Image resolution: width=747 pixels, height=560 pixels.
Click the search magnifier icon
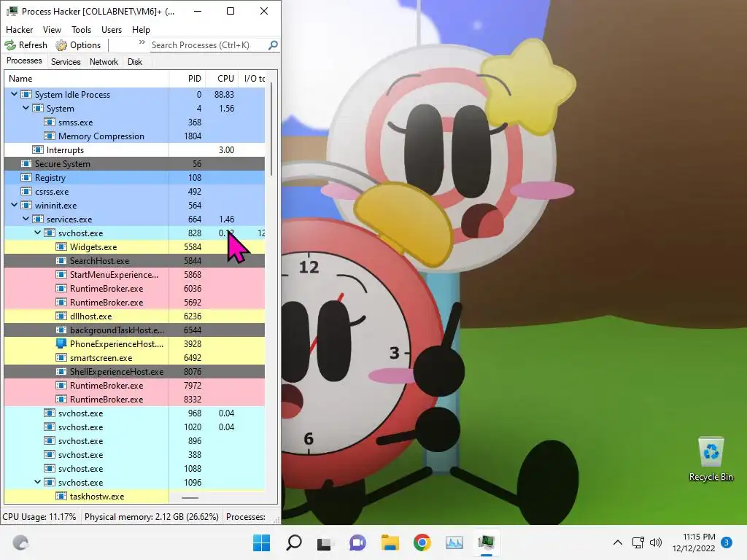(273, 45)
